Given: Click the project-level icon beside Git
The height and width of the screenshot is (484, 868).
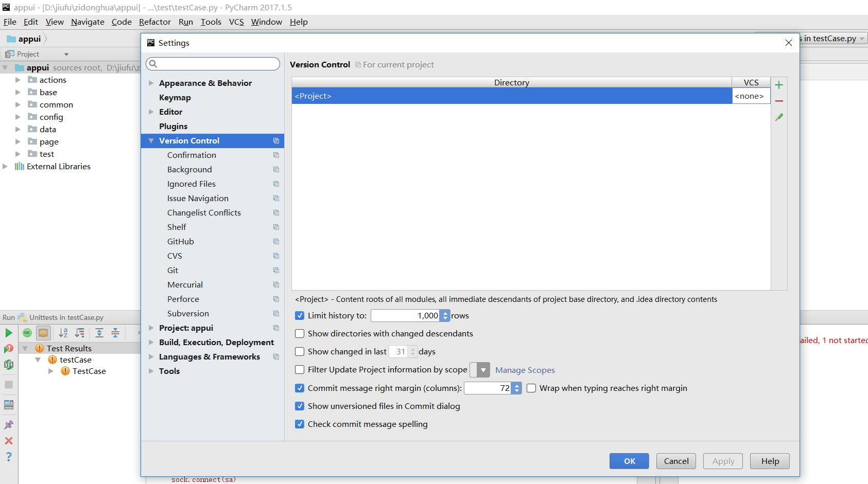Looking at the screenshot, I should click(x=276, y=270).
